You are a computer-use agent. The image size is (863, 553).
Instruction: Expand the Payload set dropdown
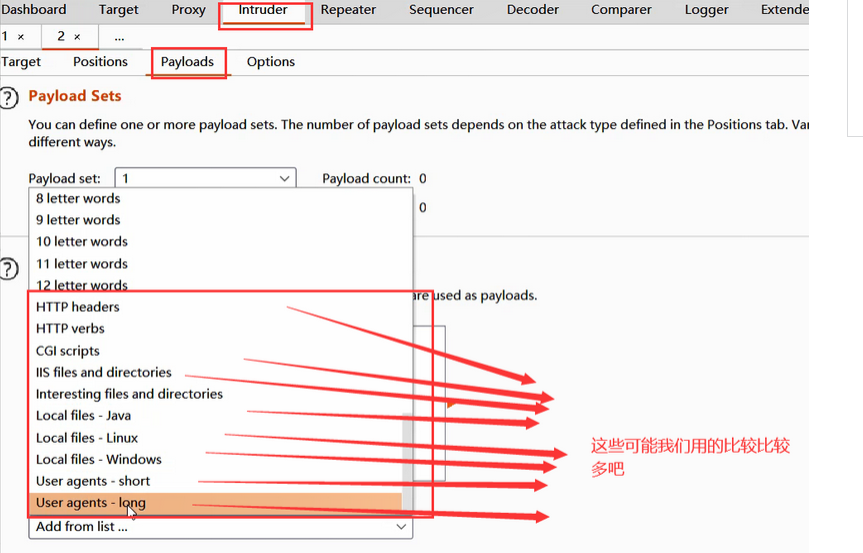[x=205, y=178]
